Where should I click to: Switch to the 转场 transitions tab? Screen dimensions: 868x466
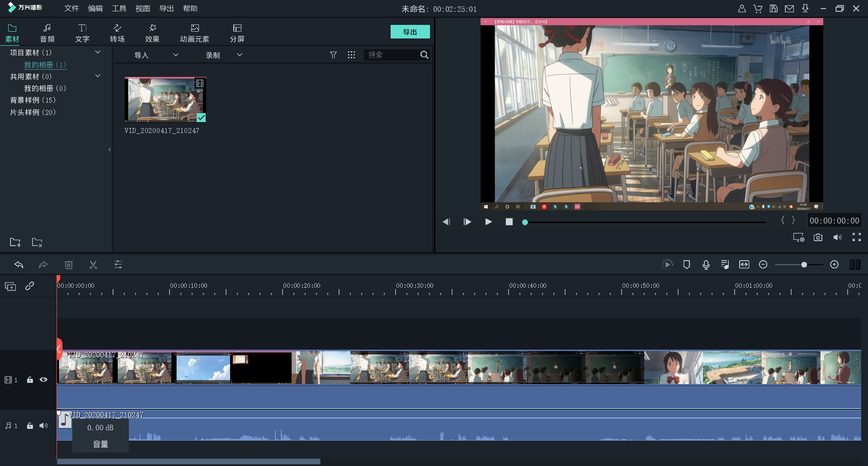[x=117, y=33]
